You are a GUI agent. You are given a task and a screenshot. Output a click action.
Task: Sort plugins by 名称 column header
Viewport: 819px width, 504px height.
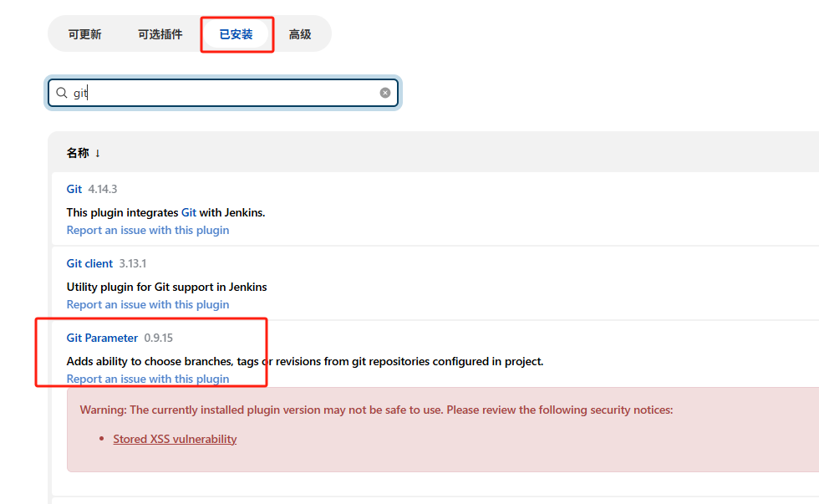tap(77, 153)
